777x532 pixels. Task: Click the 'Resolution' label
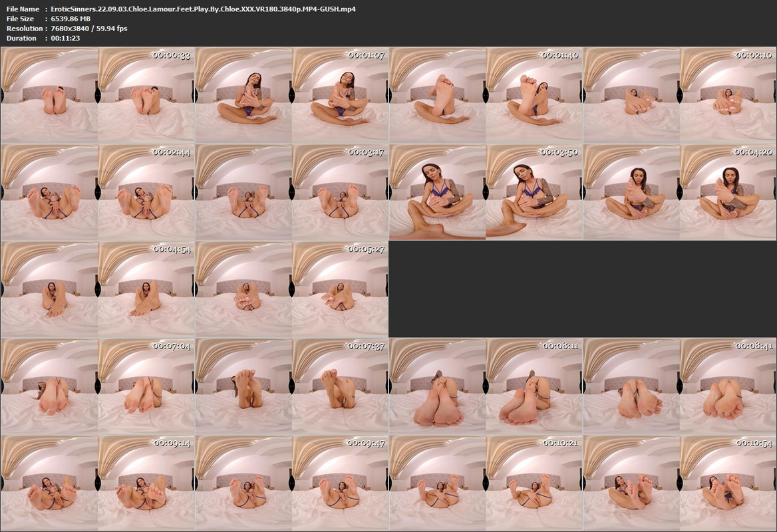click(25, 28)
